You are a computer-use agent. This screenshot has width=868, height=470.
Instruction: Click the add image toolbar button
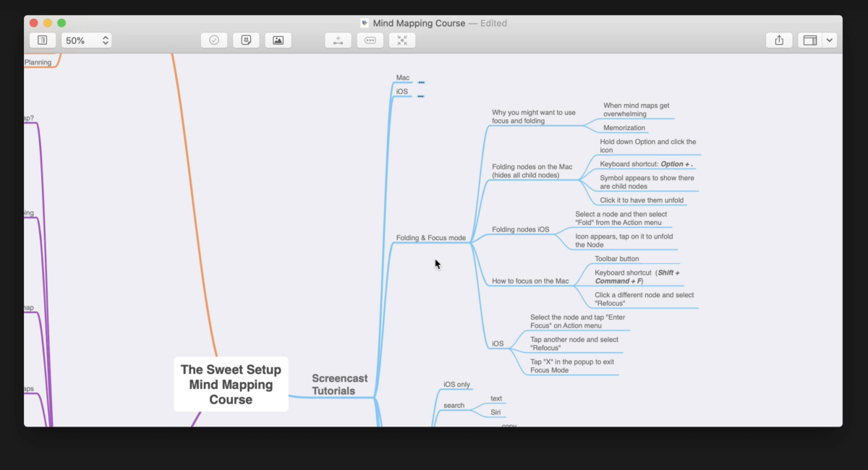[278, 40]
